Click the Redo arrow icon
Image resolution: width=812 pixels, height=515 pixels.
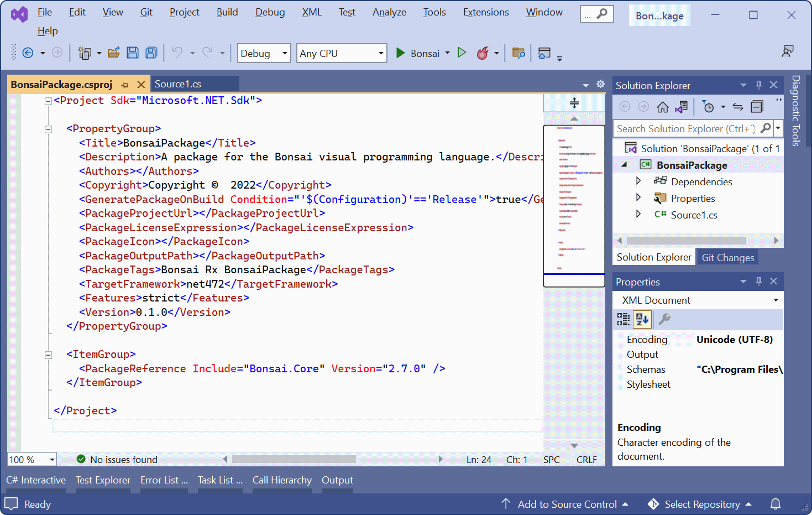(x=207, y=53)
